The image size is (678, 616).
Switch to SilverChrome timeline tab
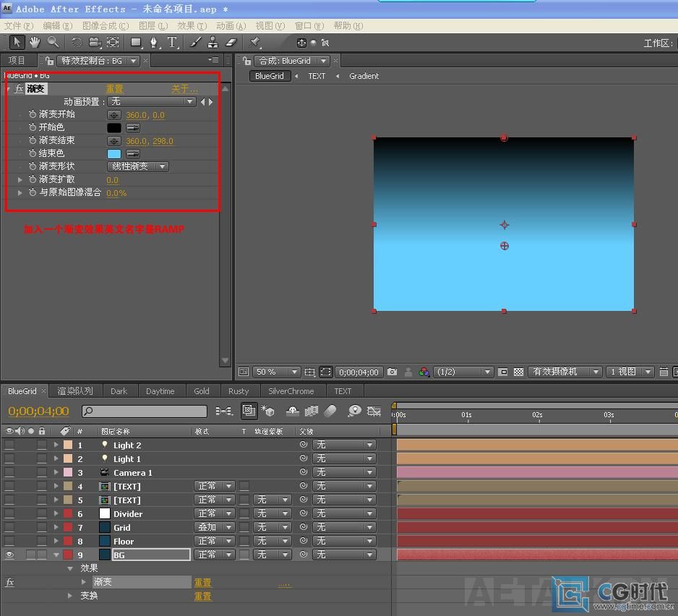(x=291, y=391)
